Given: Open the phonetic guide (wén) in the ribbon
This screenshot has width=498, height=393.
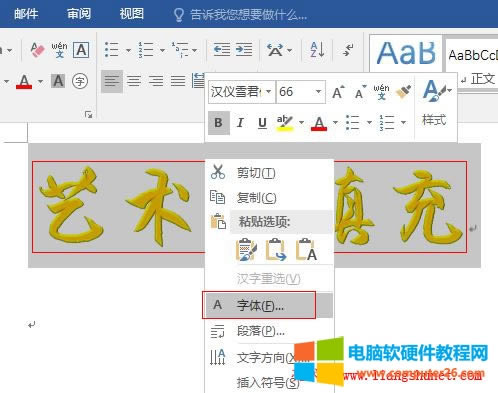Looking at the screenshot, I should coord(59,50).
